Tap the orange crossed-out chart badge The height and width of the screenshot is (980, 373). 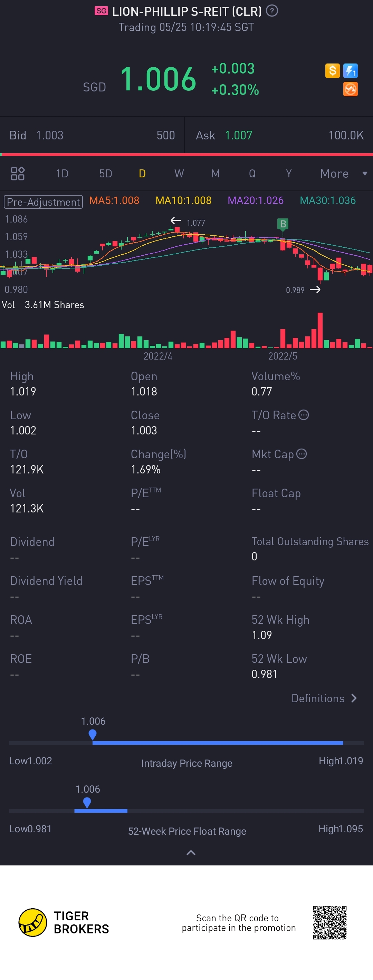pyautogui.click(x=350, y=89)
